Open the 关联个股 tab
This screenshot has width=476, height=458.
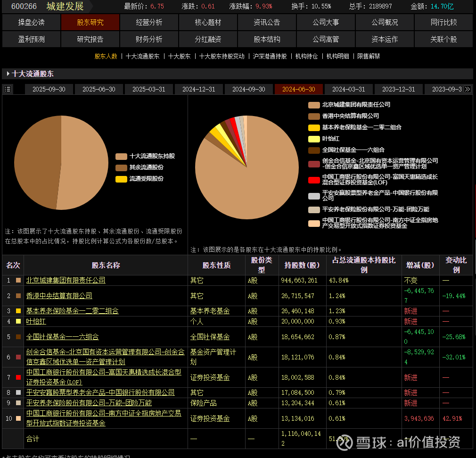(x=443, y=39)
